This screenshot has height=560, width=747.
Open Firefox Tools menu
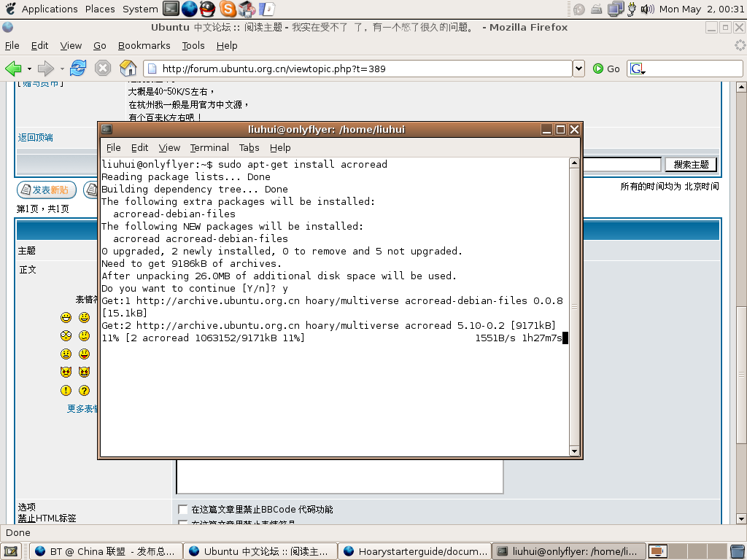click(x=193, y=46)
